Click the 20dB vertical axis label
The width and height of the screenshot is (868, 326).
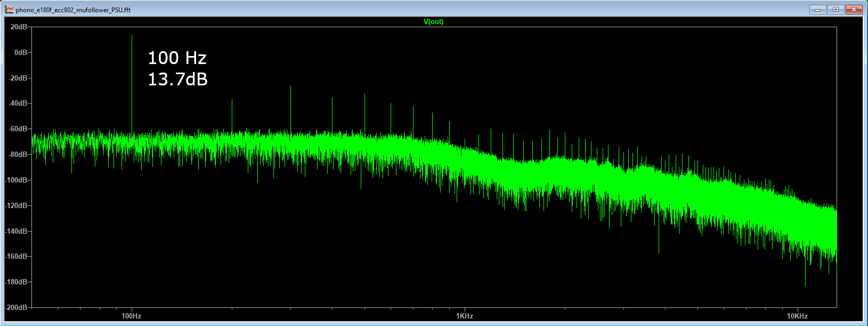pos(19,27)
